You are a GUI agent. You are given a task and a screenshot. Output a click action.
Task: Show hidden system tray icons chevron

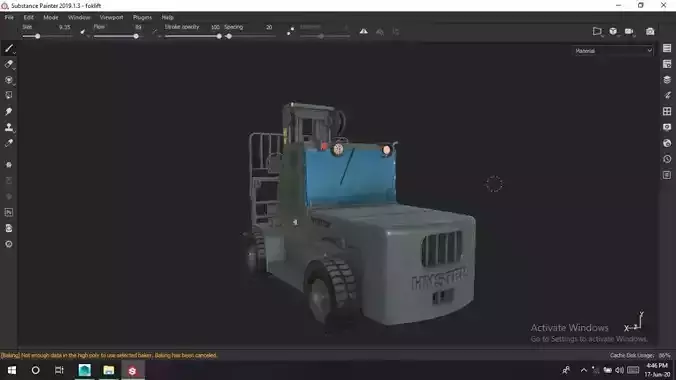tap(584, 370)
